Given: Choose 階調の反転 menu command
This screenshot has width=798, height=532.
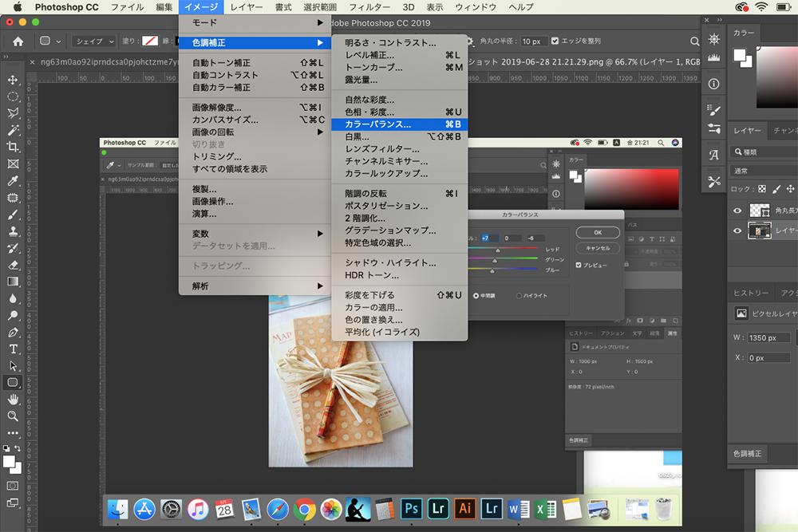Looking at the screenshot, I should [400, 193].
